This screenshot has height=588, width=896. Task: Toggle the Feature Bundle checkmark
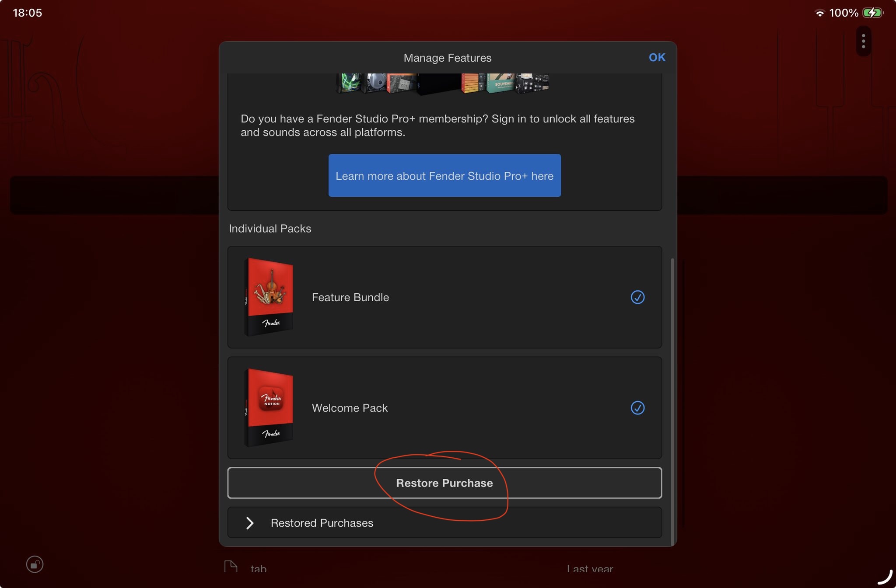click(637, 297)
